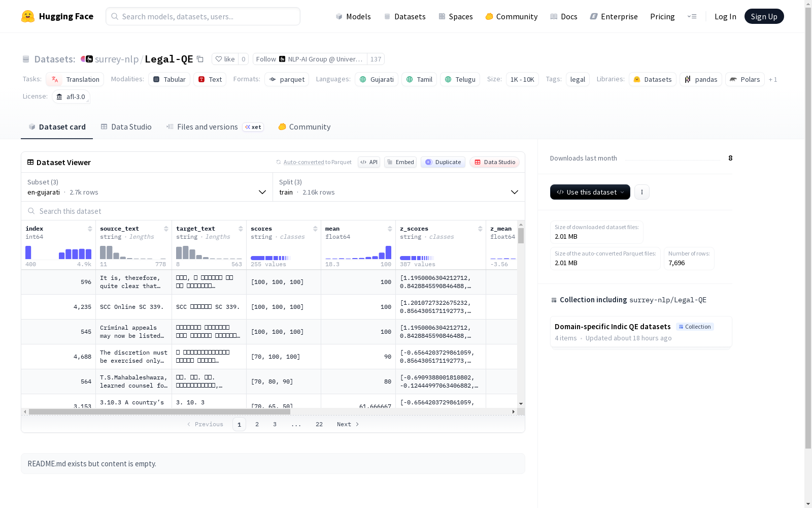Screen dimensions: 812x508
Task: Open Community in the top navigation
Action: click(512, 16)
